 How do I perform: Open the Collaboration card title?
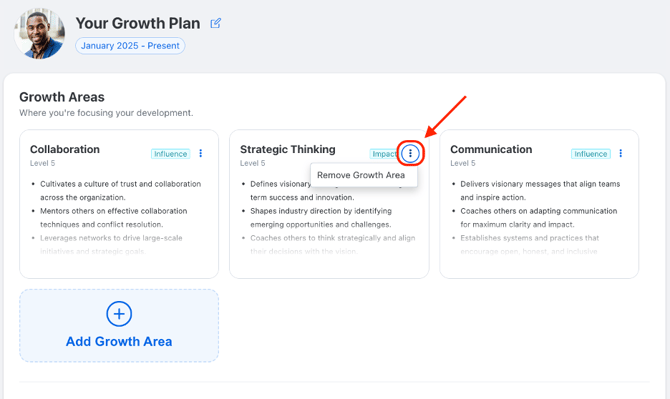65,149
